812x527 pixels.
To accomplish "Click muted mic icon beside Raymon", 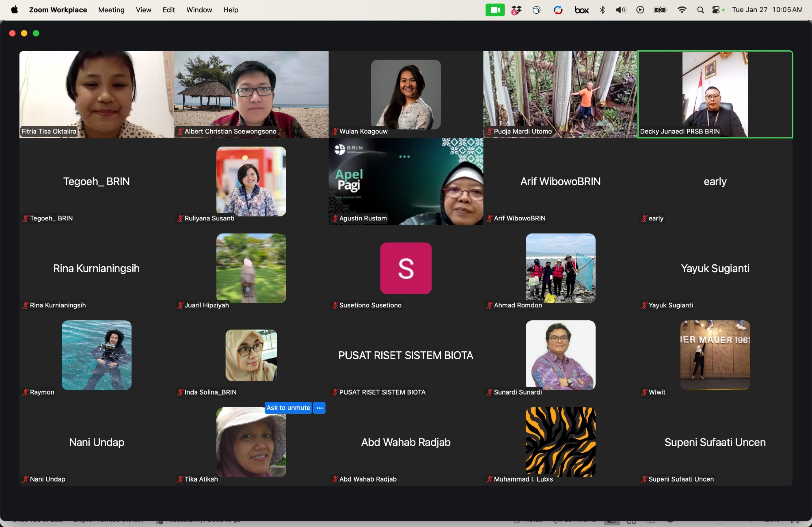I will 26,392.
